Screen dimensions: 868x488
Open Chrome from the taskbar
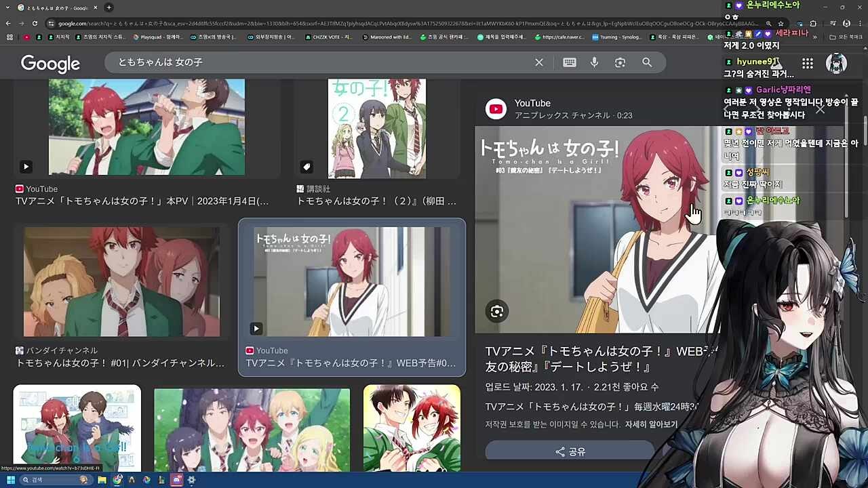(x=117, y=480)
